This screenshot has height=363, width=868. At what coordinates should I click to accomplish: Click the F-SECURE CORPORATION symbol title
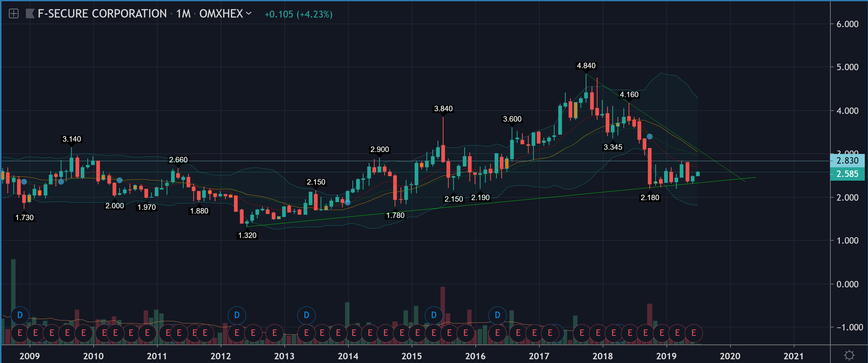(102, 14)
